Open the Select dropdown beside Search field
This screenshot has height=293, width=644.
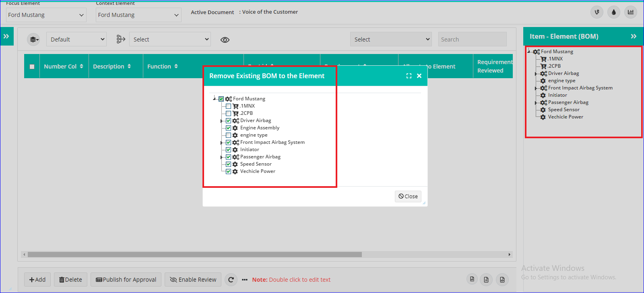click(x=391, y=39)
